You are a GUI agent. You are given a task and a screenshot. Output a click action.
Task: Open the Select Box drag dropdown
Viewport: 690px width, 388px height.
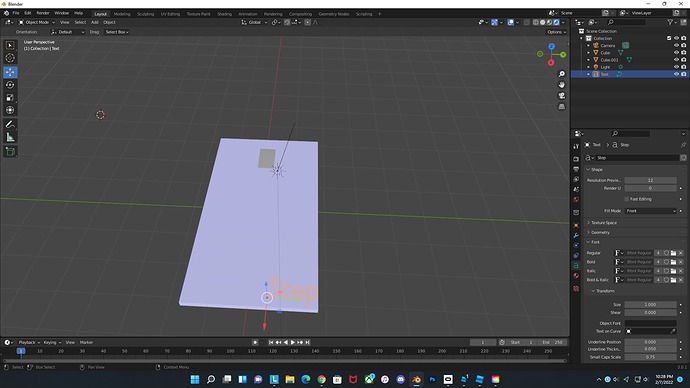(x=117, y=32)
